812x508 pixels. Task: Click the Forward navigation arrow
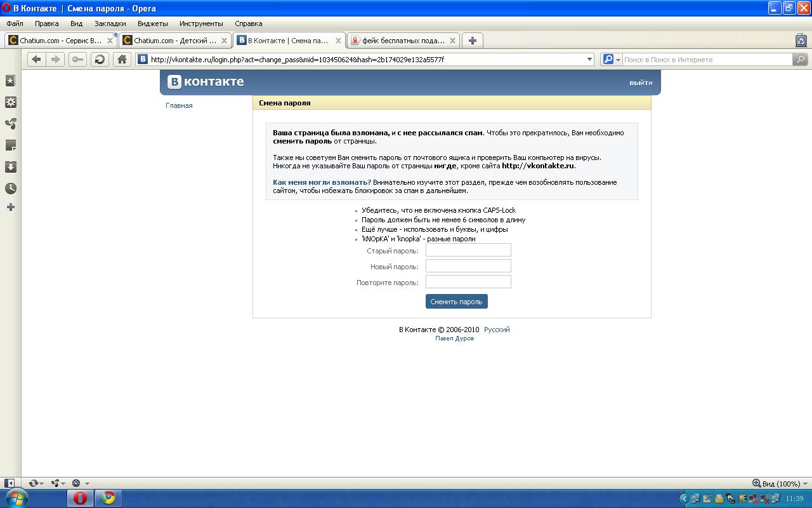tap(56, 59)
